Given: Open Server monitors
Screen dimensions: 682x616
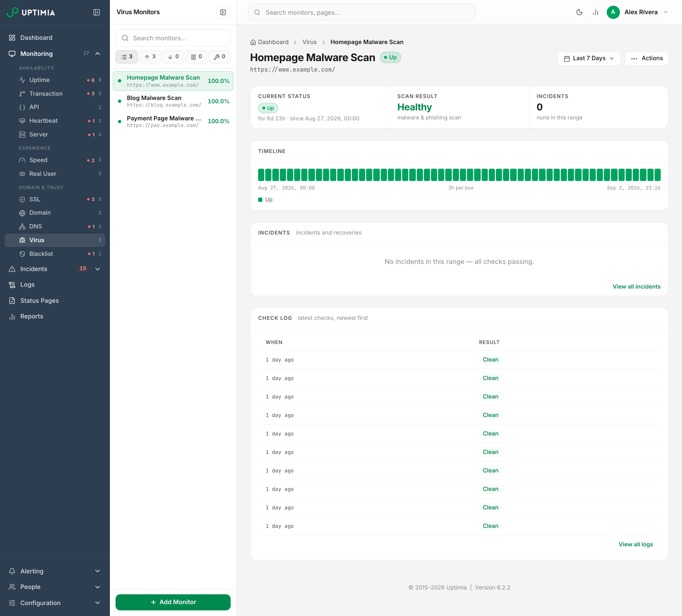Looking at the screenshot, I should click(55, 134).
